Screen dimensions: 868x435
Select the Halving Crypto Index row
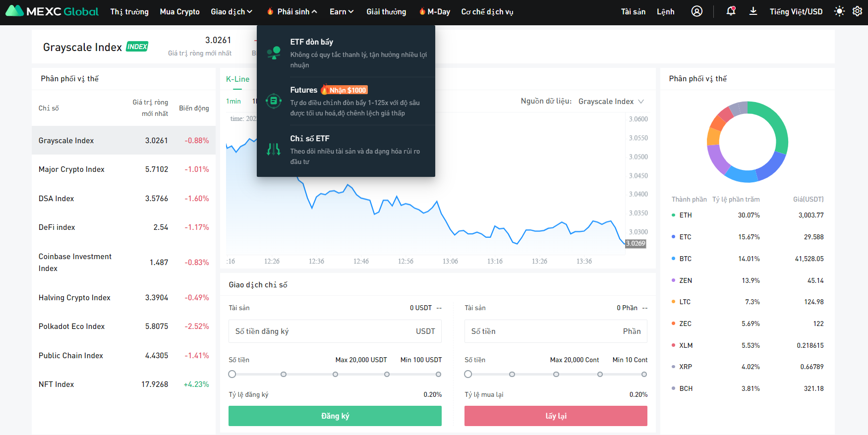tap(123, 297)
